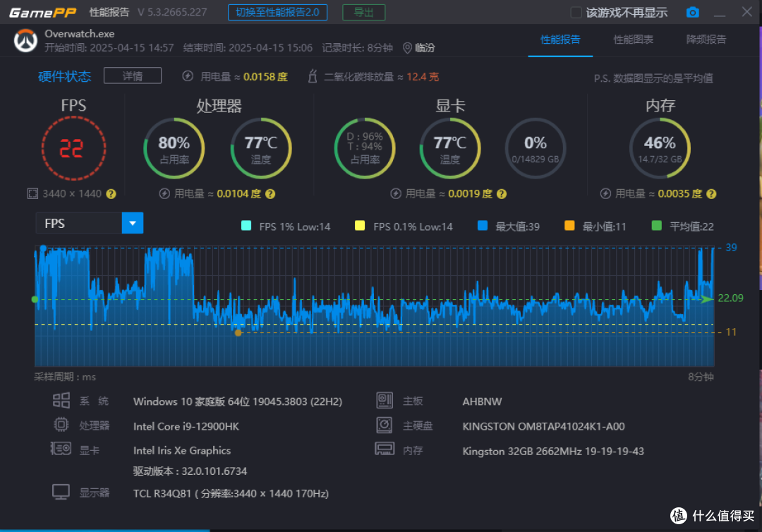This screenshot has width=762, height=532.
Task: Click the GPU temperature 77°C gauge
Action: 450,148
